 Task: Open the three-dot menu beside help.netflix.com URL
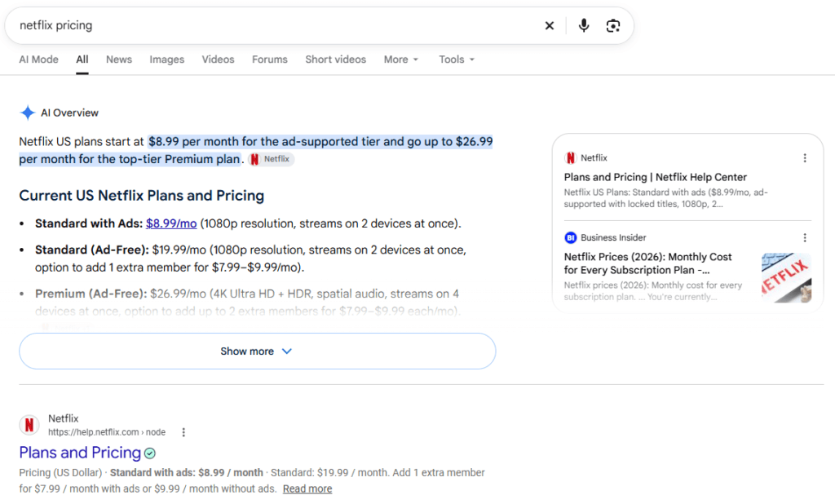(x=183, y=432)
